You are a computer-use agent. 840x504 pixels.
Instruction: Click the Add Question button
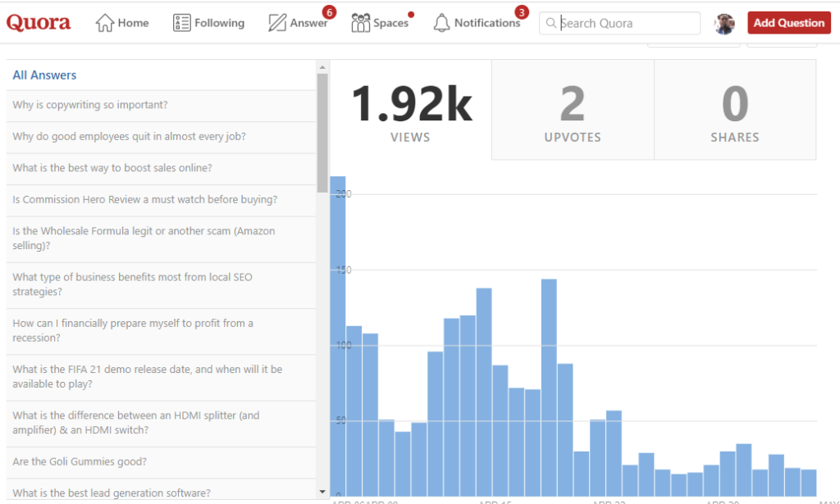click(788, 23)
